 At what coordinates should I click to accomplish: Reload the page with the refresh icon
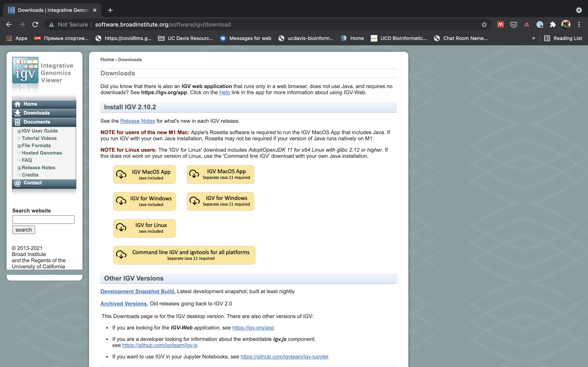(x=35, y=24)
